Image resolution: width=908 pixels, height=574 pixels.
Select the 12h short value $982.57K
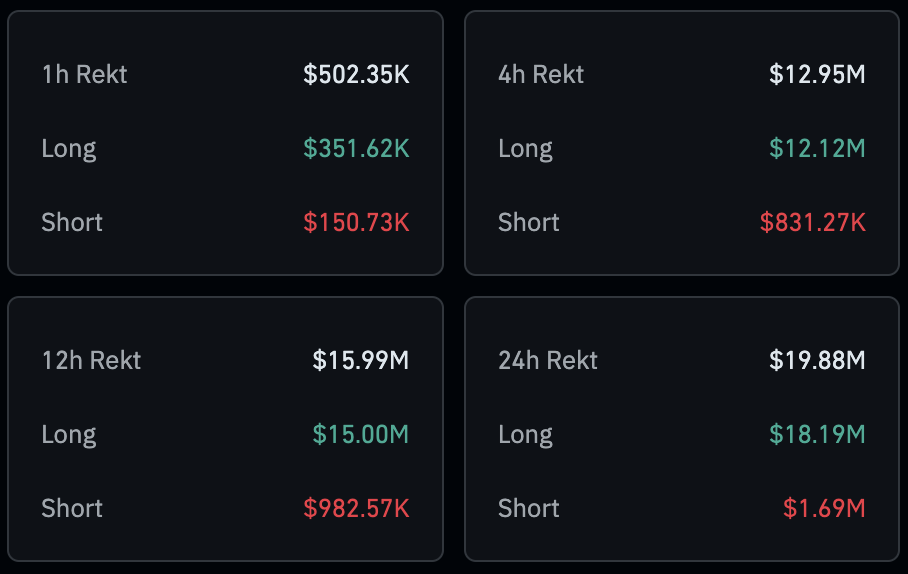pos(356,508)
